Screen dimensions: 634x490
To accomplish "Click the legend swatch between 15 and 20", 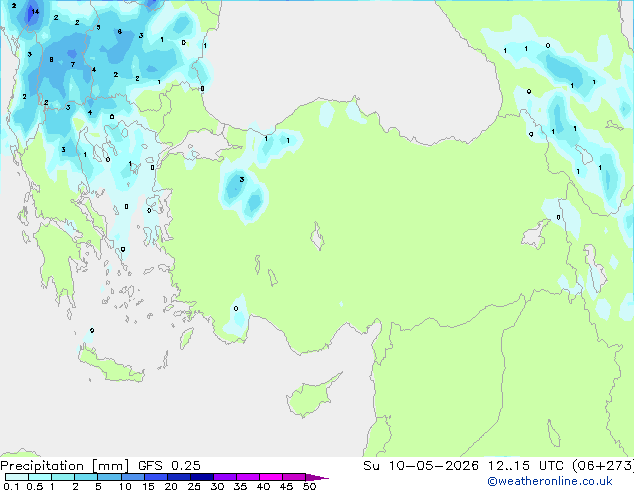I will click(x=156, y=477).
